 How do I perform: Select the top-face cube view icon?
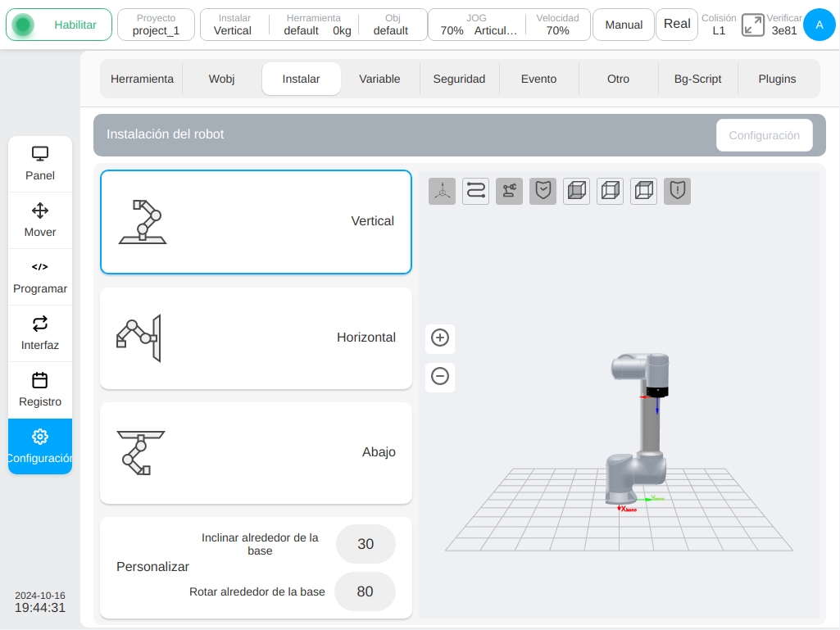(x=644, y=191)
